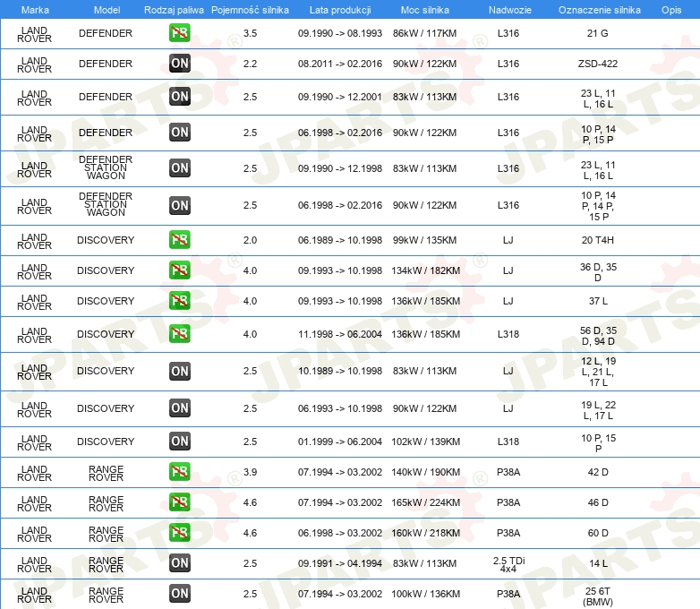
Task: Select the Lata produkcji column header
Action: click(x=339, y=9)
